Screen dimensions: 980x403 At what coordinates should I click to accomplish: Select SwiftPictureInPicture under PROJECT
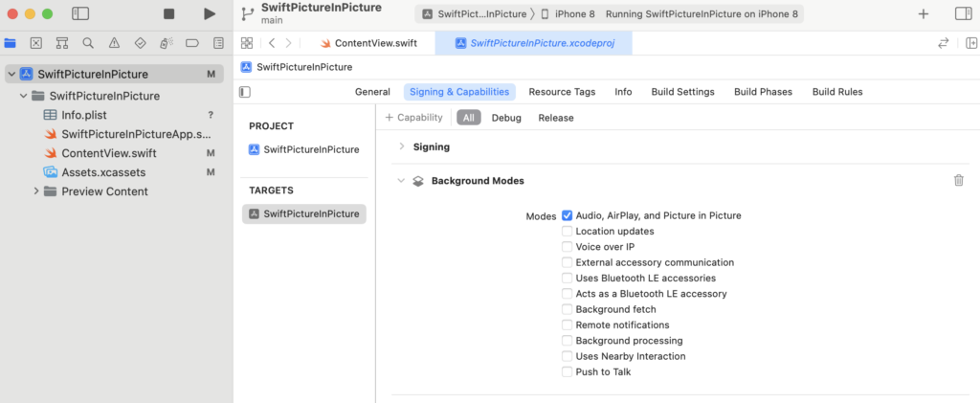[x=304, y=149]
